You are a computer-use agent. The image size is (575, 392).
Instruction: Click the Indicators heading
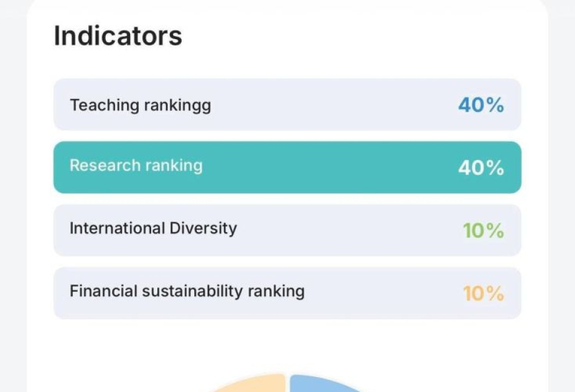(118, 35)
